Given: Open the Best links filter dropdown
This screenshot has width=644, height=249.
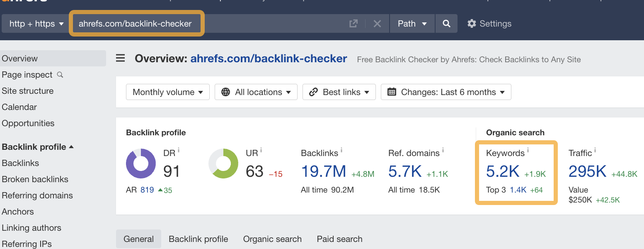Looking at the screenshot, I should click(x=339, y=92).
